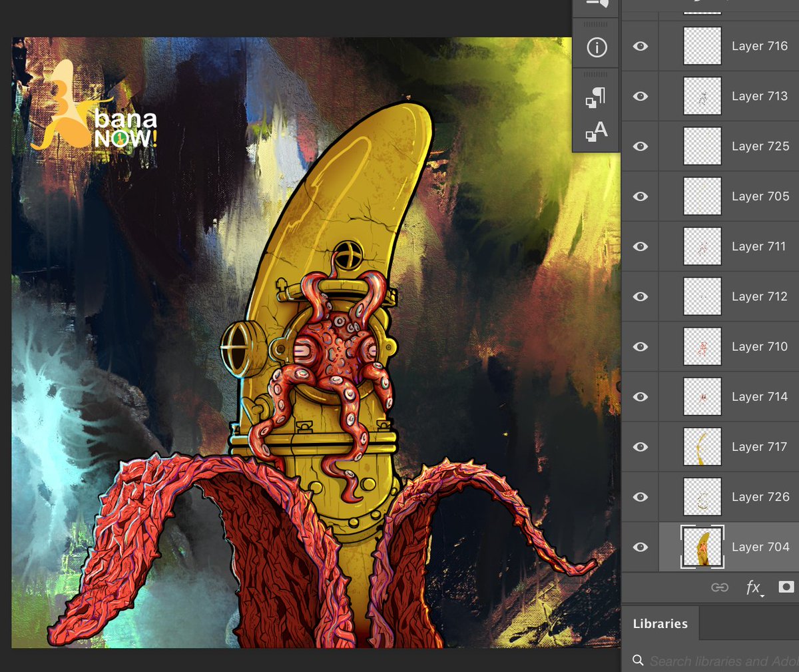This screenshot has width=799, height=672.
Task: Open the Character Styles panel icon
Action: (597, 131)
